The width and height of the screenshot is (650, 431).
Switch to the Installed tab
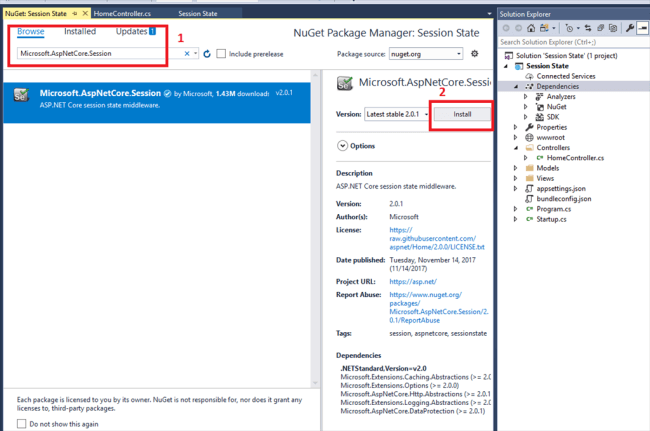(x=80, y=31)
